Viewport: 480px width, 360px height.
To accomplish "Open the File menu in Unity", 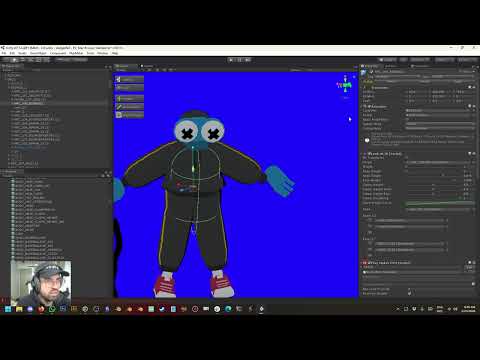I will 4,53.
